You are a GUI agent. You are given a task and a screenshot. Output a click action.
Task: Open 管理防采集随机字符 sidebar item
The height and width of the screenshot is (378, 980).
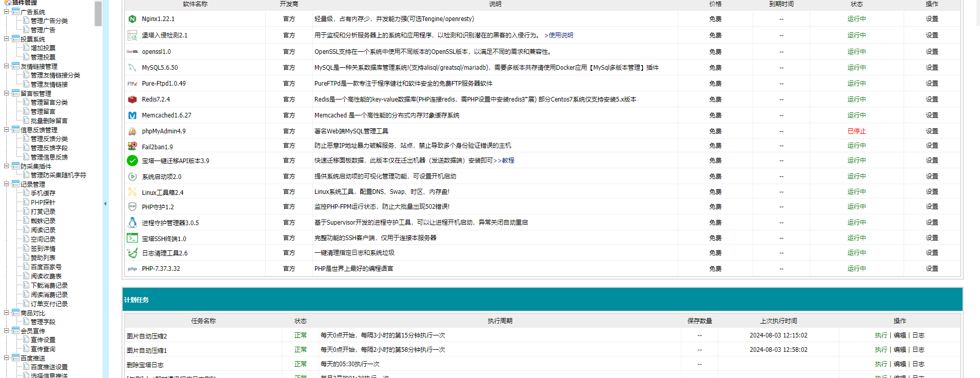point(58,175)
